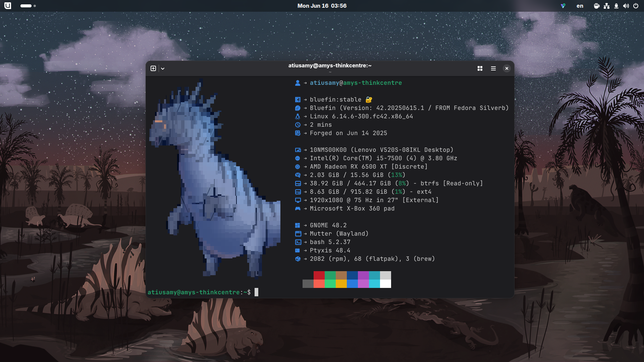Click the lock emoji after bluefin:stable
The width and height of the screenshot is (644, 362).
click(369, 100)
